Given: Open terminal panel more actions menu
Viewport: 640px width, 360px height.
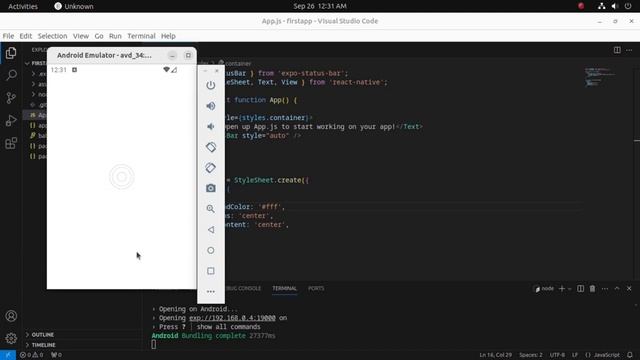Looking at the screenshot, I should coord(605,289).
